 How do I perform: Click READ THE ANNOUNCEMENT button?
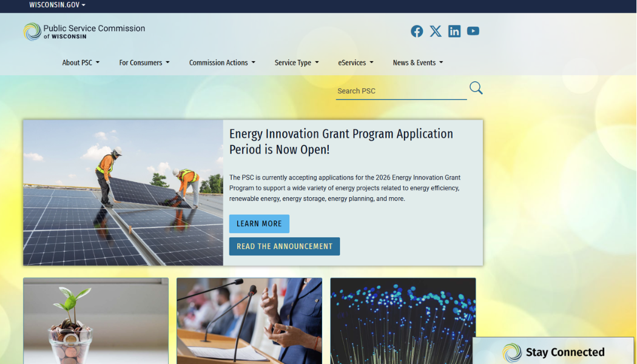tap(285, 246)
